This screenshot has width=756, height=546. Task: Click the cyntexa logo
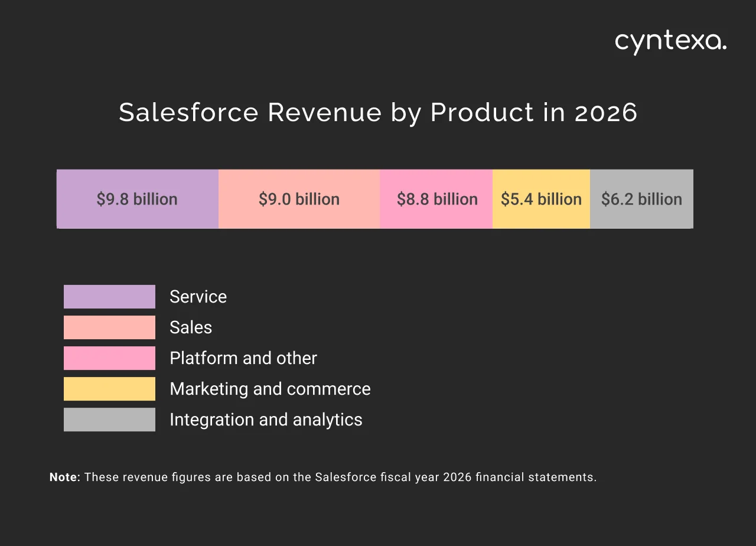pyautogui.click(x=670, y=43)
